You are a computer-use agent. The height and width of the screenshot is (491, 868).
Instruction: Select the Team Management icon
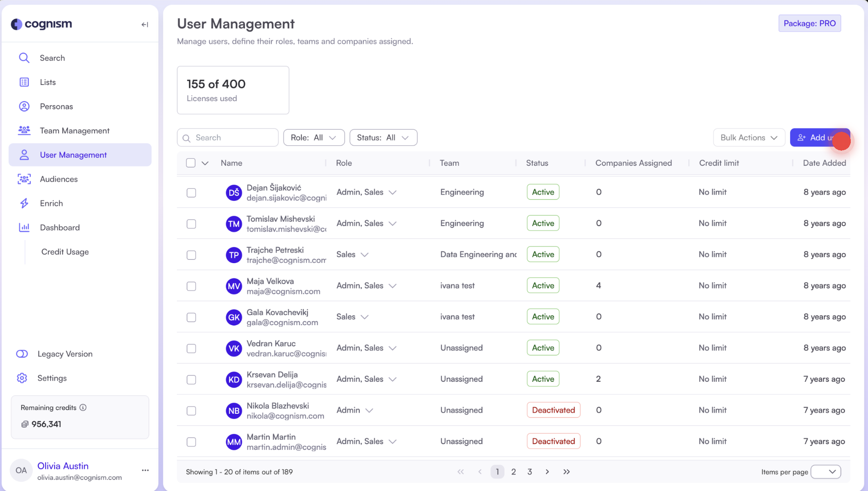pyautogui.click(x=24, y=130)
